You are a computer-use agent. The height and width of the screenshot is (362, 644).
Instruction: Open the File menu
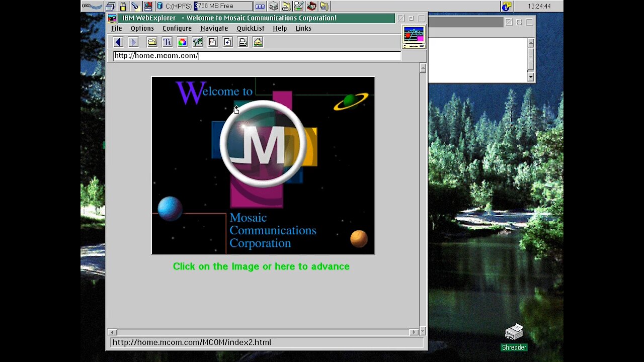click(x=116, y=29)
